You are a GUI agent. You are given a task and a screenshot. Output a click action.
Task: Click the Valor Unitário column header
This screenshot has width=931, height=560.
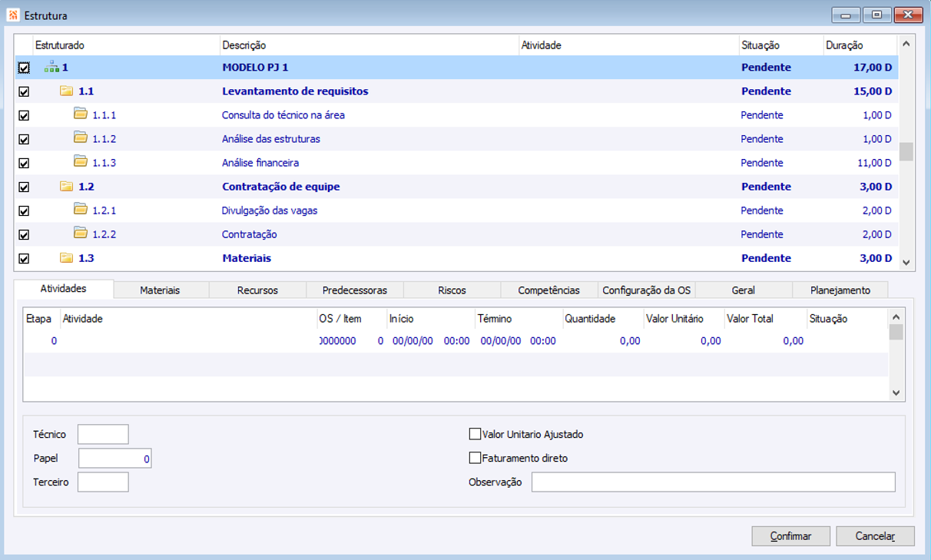[x=684, y=318]
